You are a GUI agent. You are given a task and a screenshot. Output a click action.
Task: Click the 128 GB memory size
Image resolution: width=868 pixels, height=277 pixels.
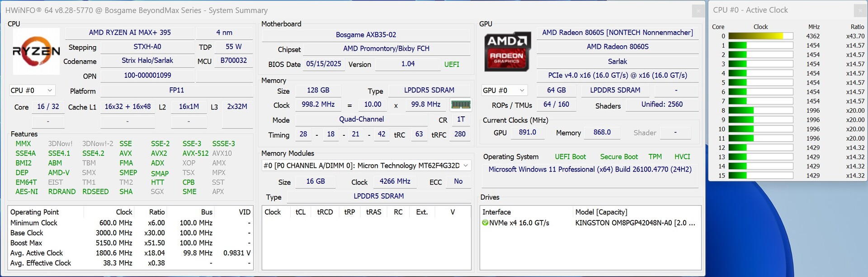click(x=318, y=91)
